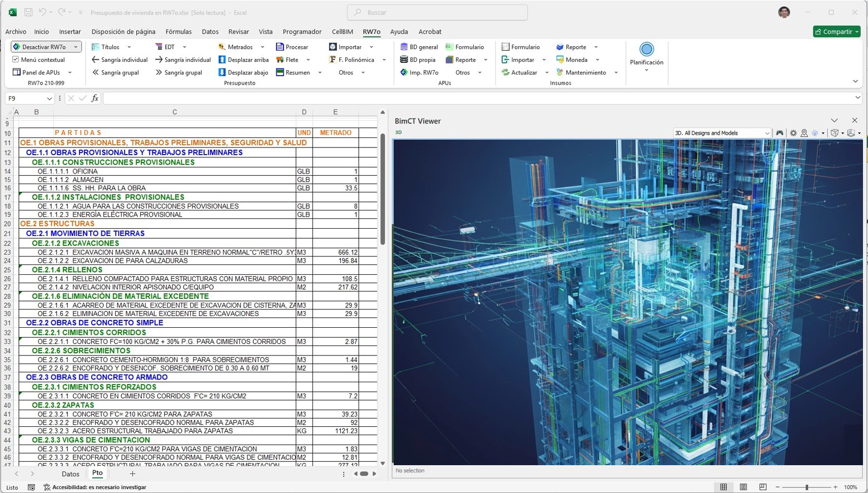Viewport: 868px width, 493px height.
Task: Switch to the Datos sheet tab
Action: pos(70,474)
